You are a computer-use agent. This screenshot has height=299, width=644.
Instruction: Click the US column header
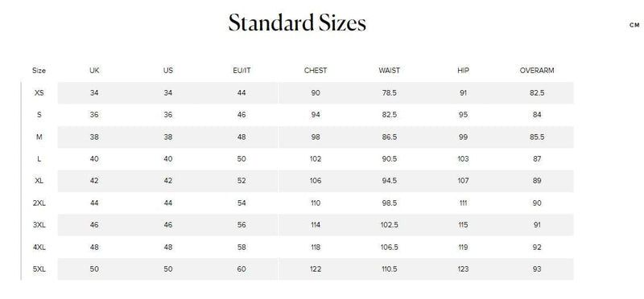pyautogui.click(x=168, y=71)
